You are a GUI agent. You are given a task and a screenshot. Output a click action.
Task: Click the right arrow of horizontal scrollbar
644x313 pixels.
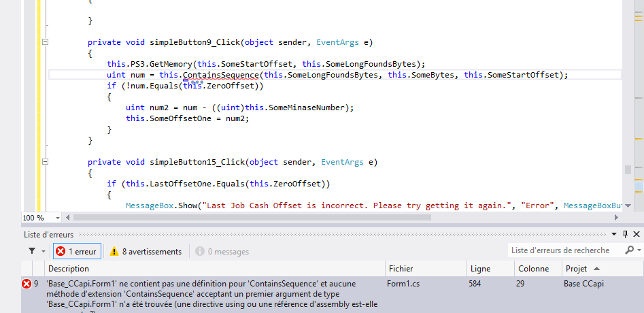616,217
